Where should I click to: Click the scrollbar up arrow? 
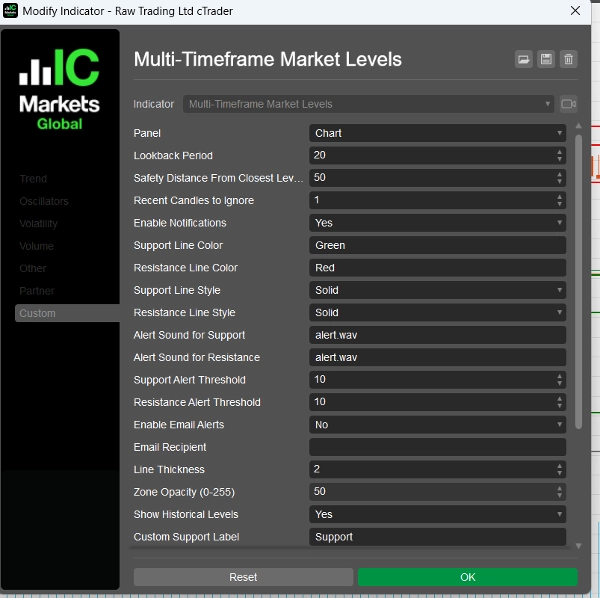[x=578, y=125]
